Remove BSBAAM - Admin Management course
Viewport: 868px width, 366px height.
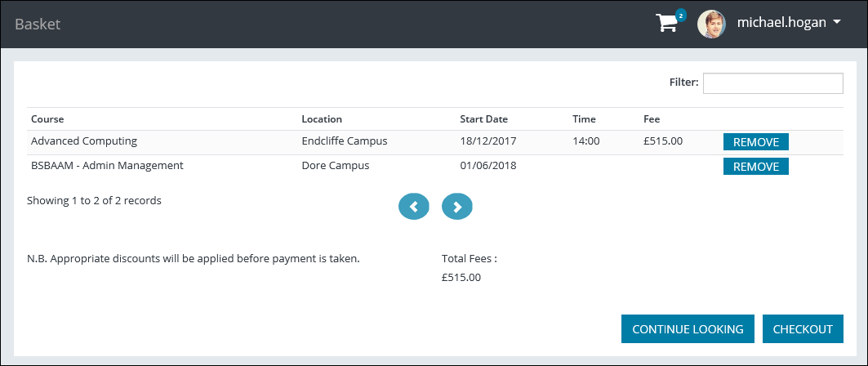pyautogui.click(x=755, y=167)
